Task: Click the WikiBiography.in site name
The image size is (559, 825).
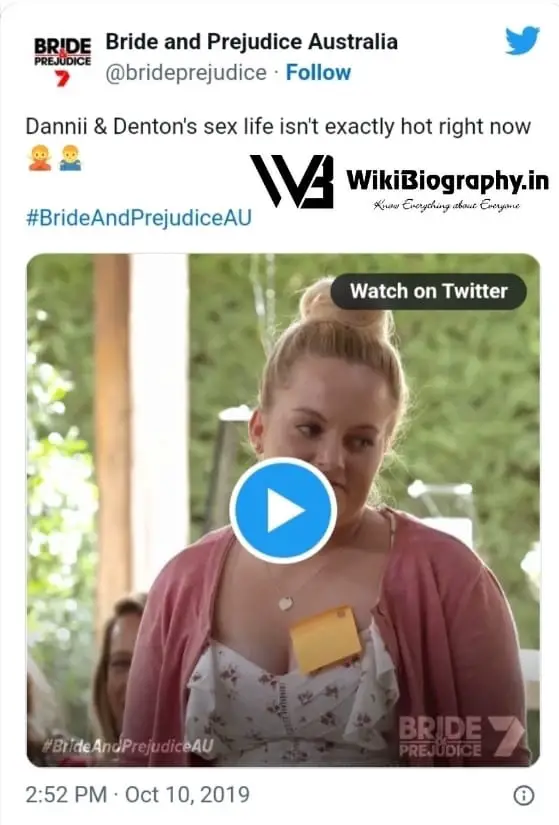Action: point(447,180)
